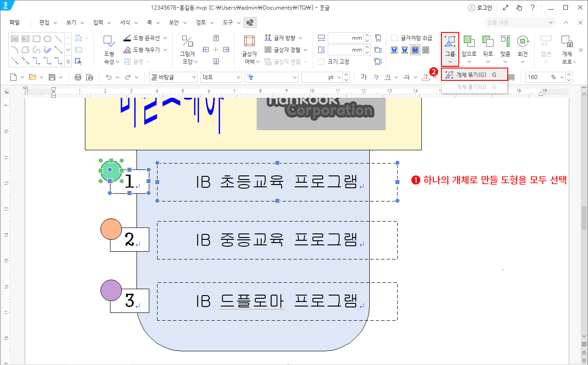This screenshot has width=588, height=365.
Task: Click the Ellipse drawing tool icon
Action: point(47,39)
